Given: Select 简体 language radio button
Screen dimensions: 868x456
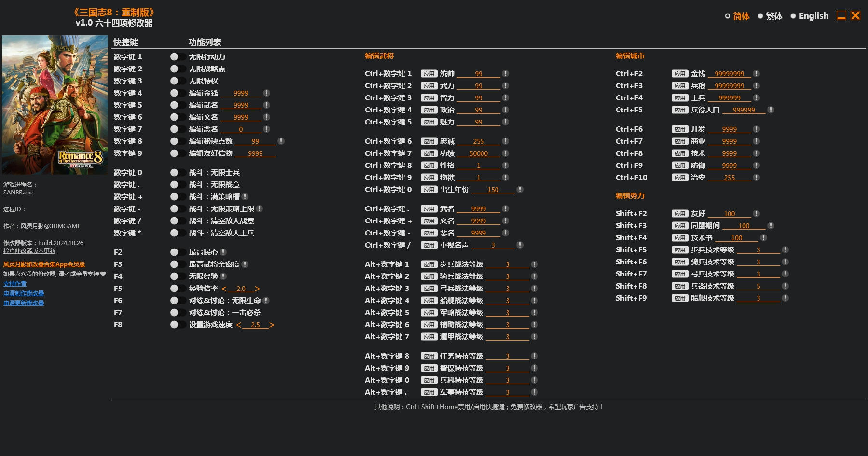Looking at the screenshot, I should point(728,16).
